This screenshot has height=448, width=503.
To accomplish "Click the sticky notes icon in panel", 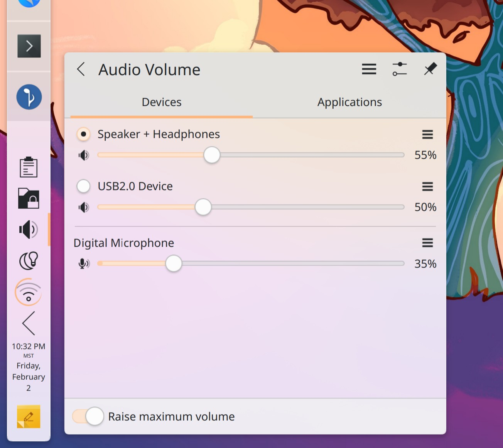I will [29, 417].
